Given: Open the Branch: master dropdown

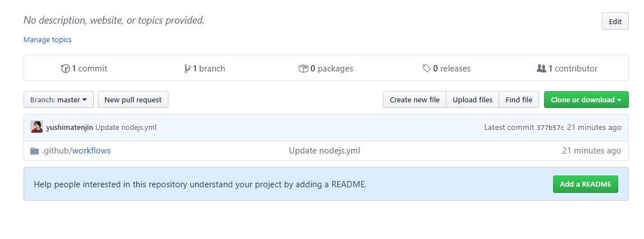Looking at the screenshot, I should tap(58, 100).
